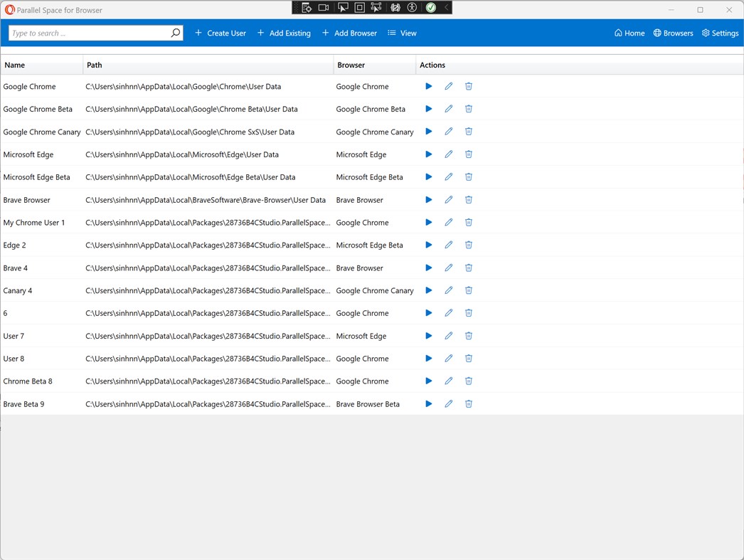This screenshot has height=560, width=744.
Task: Delete the Brave 4 profile
Action: pos(468,268)
